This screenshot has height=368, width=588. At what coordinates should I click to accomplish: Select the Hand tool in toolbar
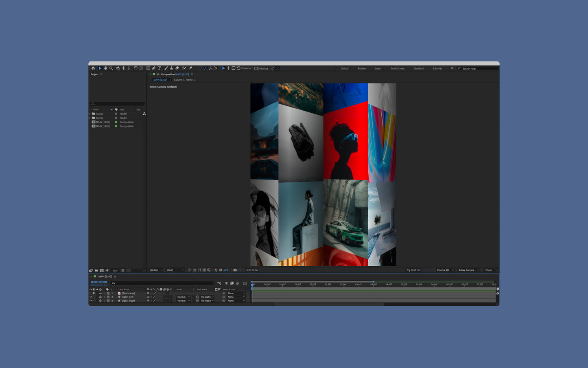pos(105,68)
